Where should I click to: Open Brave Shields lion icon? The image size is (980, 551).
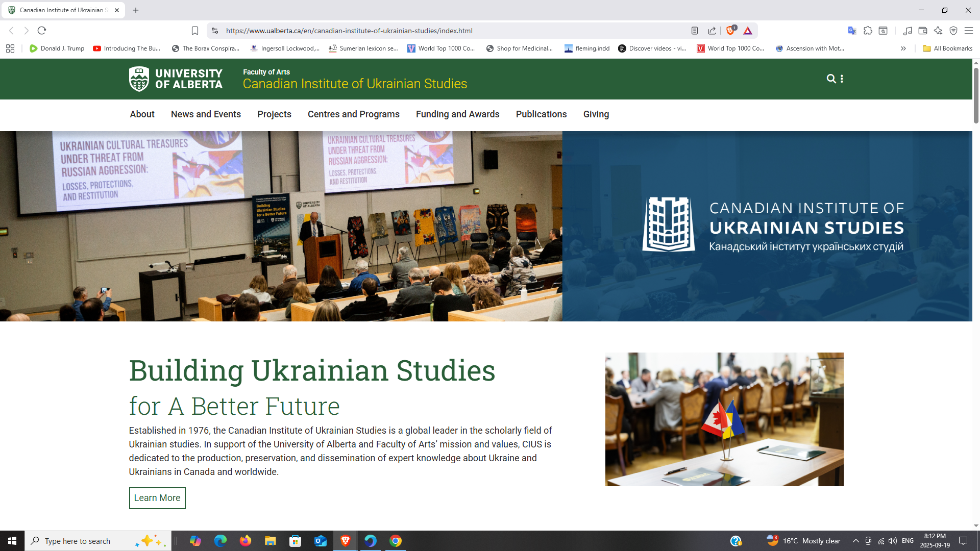[731, 30]
